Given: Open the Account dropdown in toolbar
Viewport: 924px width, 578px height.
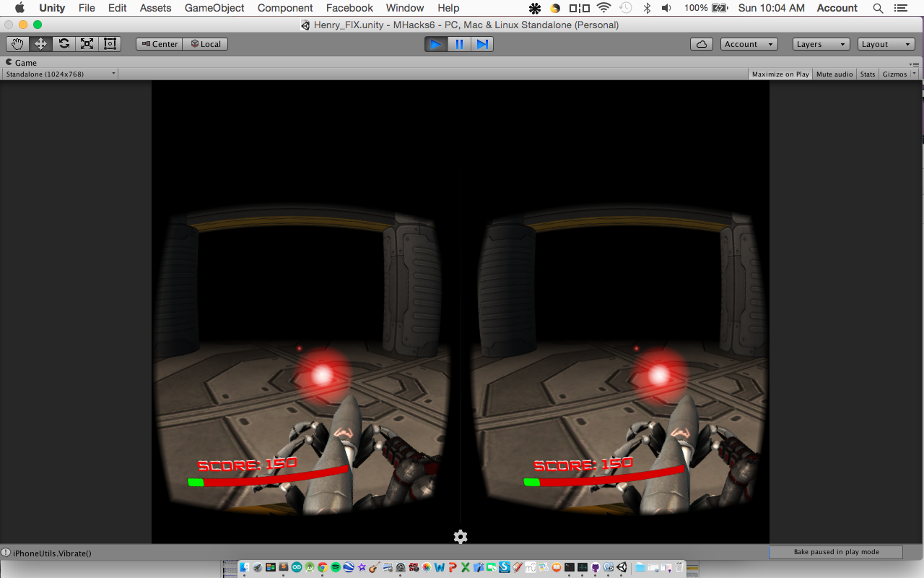Looking at the screenshot, I should click(x=749, y=44).
